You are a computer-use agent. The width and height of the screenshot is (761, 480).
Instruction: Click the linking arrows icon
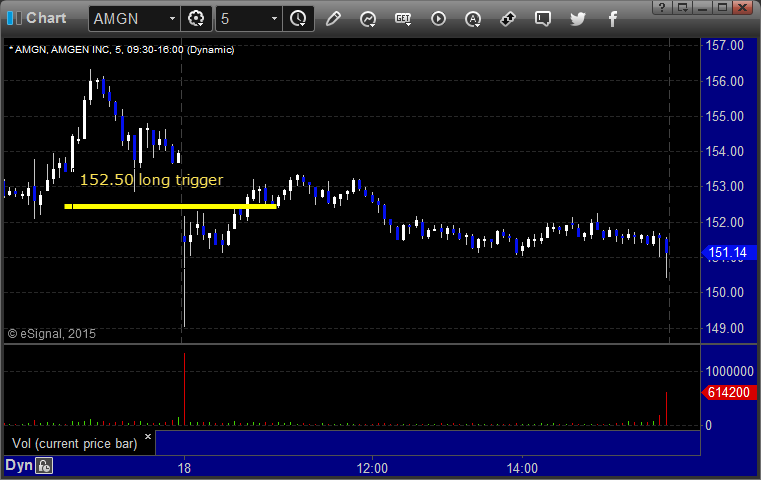coord(508,19)
